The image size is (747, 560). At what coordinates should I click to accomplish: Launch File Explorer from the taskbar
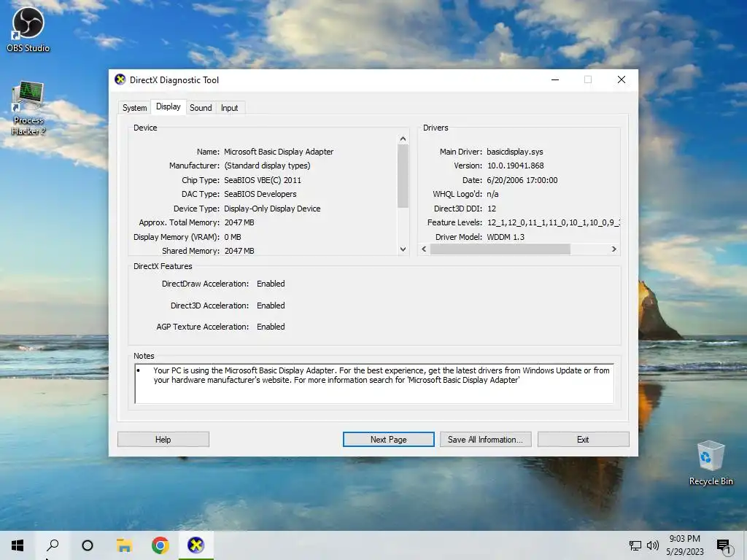(x=124, y=545)
